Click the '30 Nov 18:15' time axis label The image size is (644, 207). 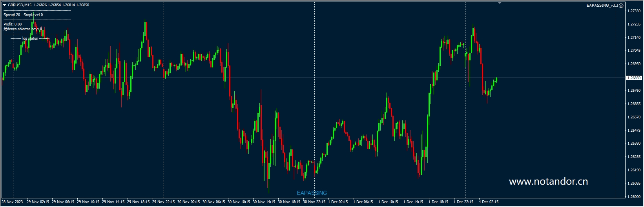coord(289,202)
